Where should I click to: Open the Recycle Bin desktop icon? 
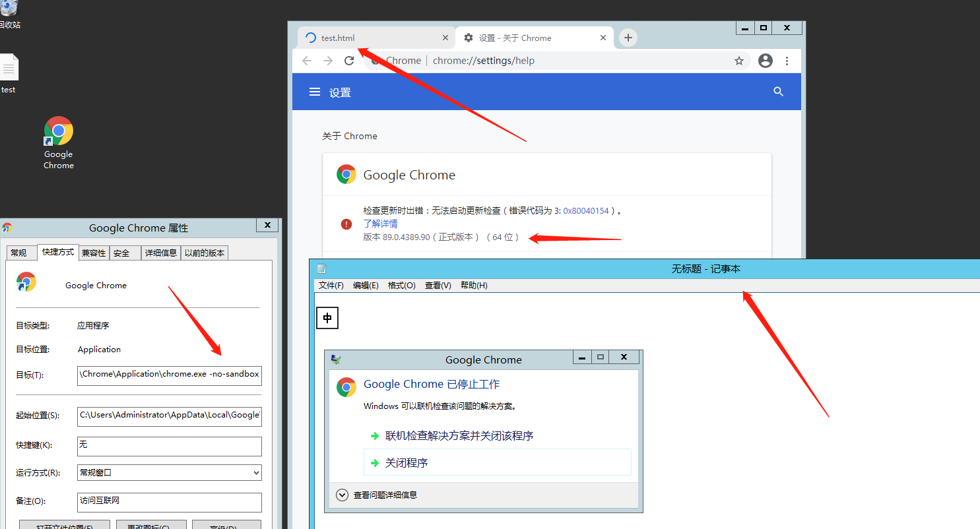tap(8, 8)
